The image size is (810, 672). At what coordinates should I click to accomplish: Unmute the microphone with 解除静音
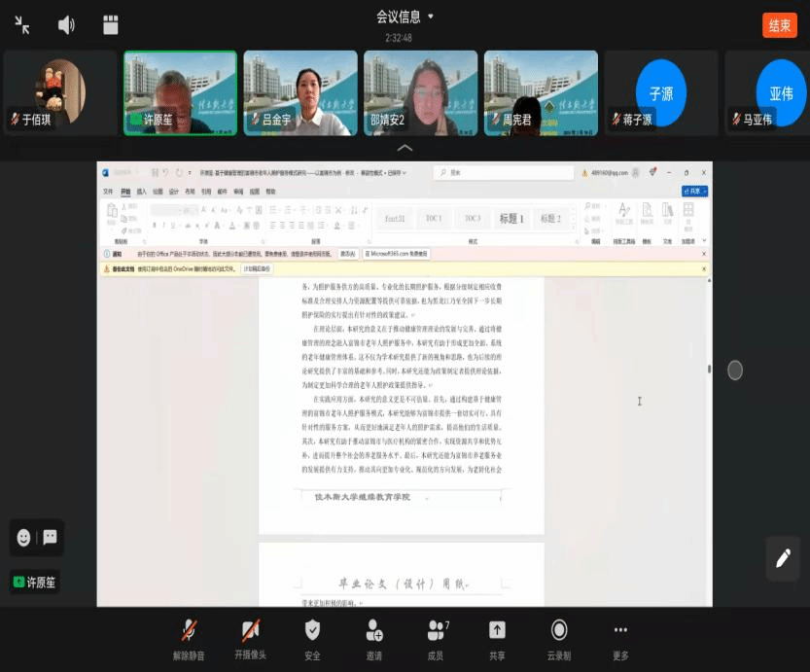click(189, 638)
